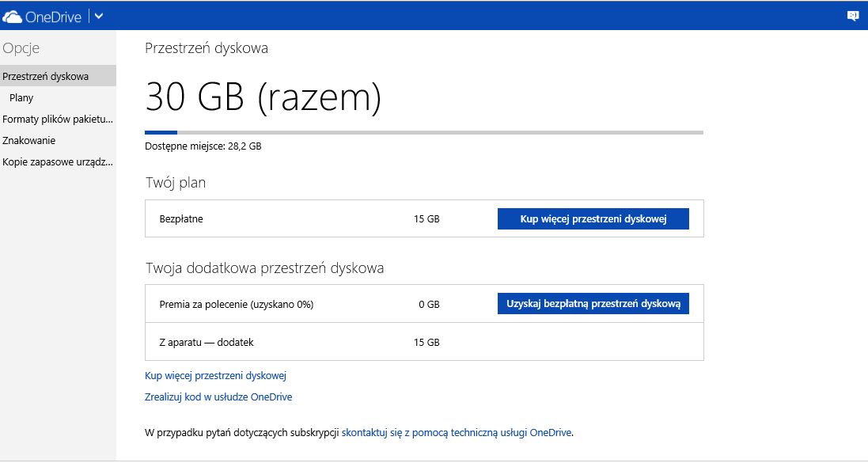The image size is (868, 463).
Task: Click the storage usage progress bar
Action: [x=424, y=132]
